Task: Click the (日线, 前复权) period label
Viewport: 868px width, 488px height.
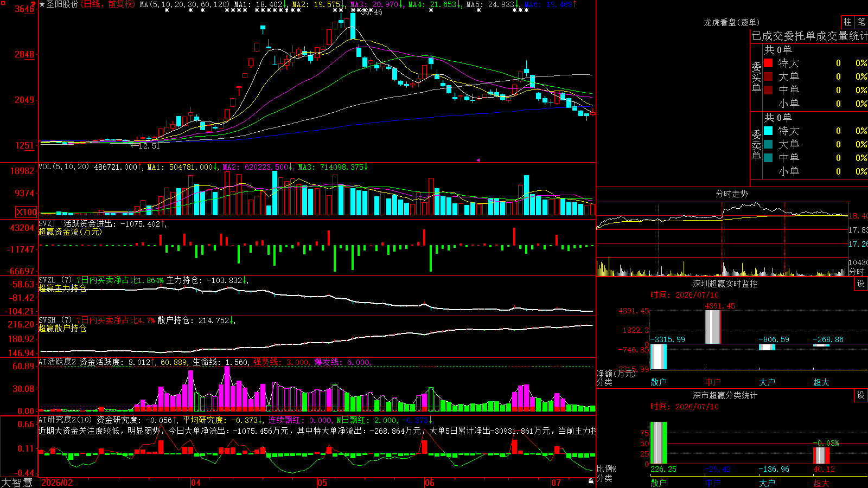Action: click(107, 4)
